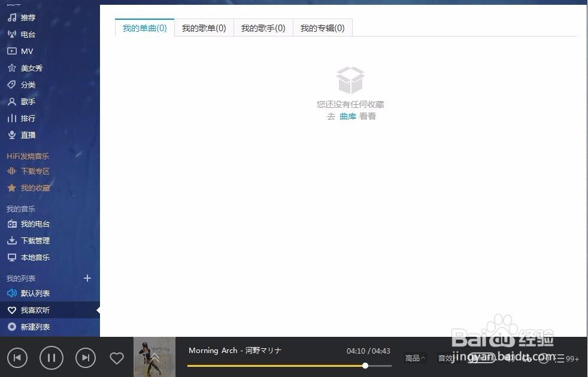The width and height of the screenshot is (588, 377).
Task: Select the 我喜欢听 playlist
Action: (50, 310)
